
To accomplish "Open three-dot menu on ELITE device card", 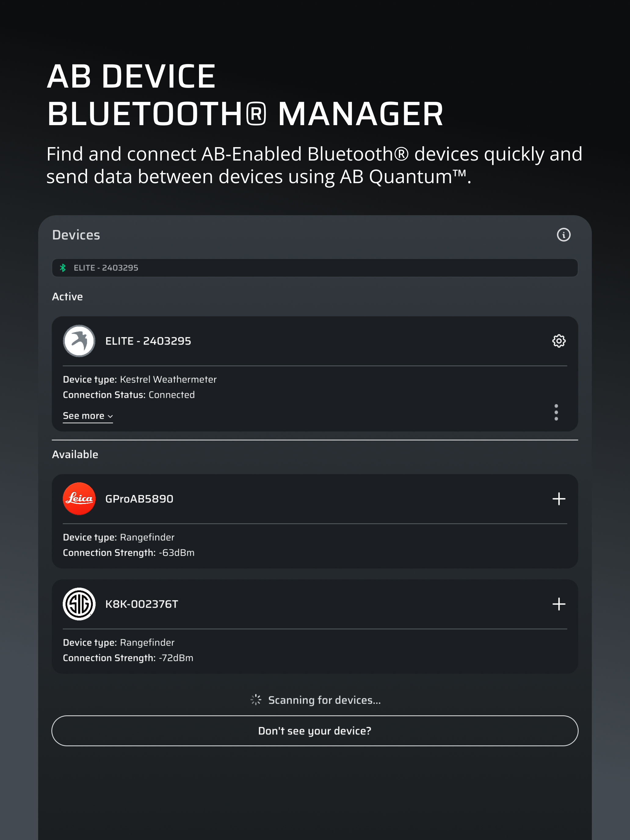I will pos(556,412).
